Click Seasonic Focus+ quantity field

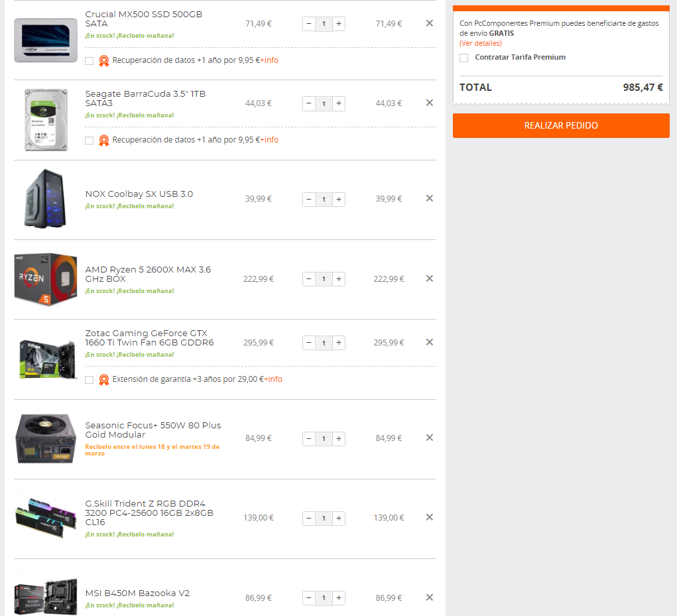324,438
